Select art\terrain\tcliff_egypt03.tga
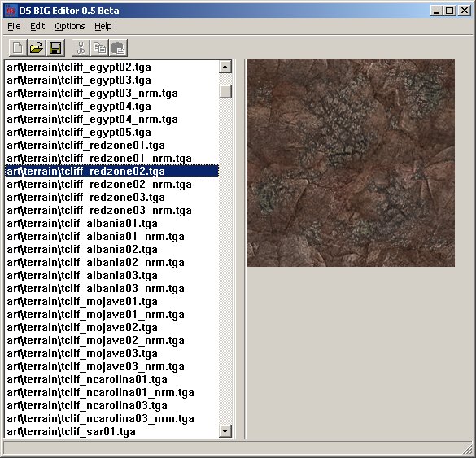 click(x=111, y=80)
